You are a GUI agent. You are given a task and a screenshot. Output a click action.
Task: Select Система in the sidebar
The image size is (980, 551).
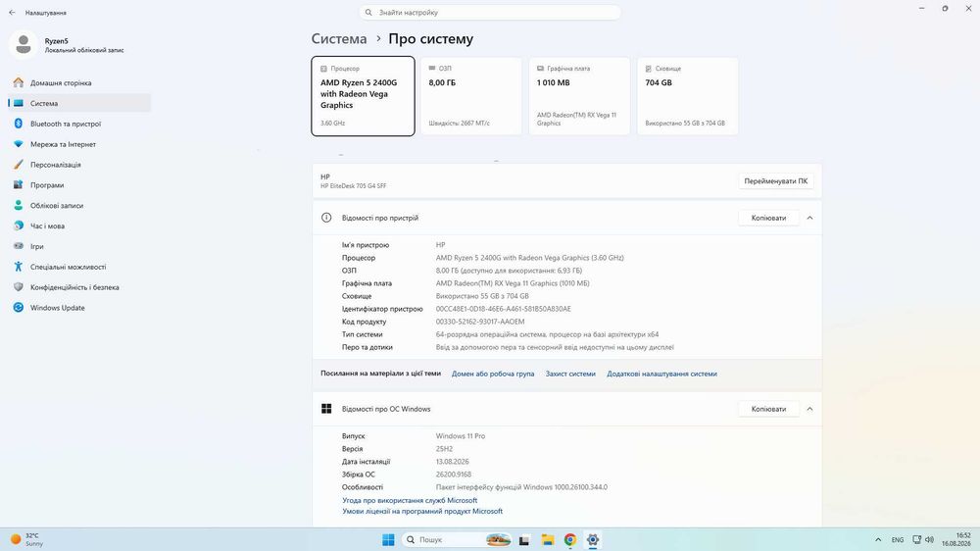click(x=79, y=103)
